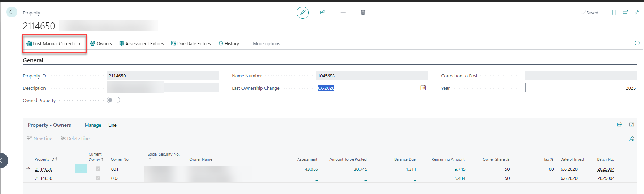Click Delete Line in Owners list

click(75, 138)
